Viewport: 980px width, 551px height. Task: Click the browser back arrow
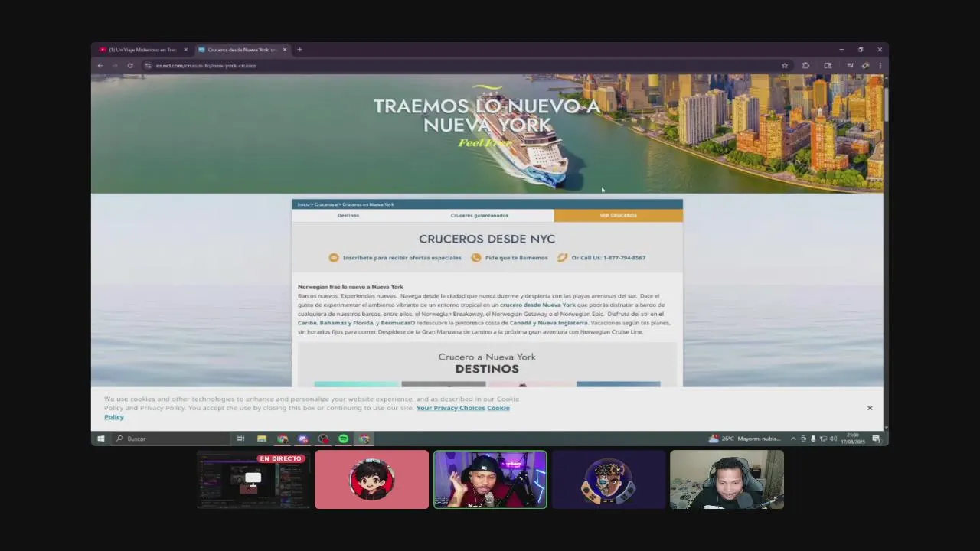point(100,66)
